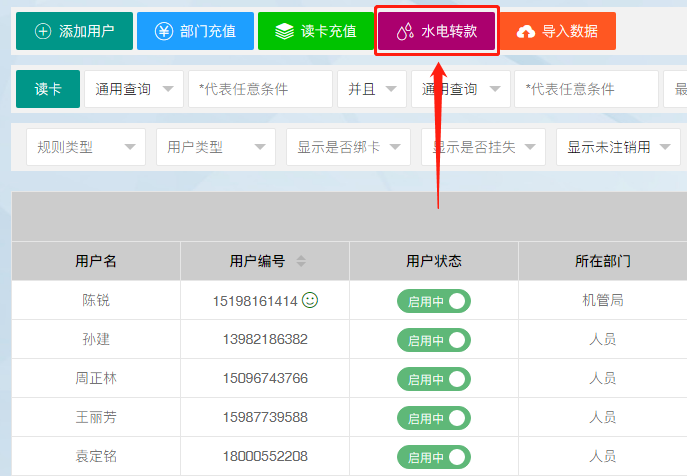
Task: Disable 启用中 switch for 王丽芳
Action: [434, 418]
